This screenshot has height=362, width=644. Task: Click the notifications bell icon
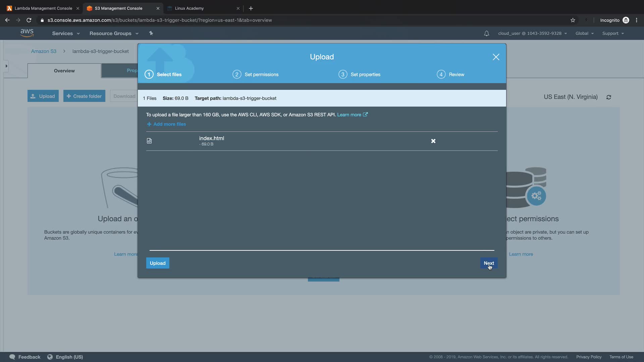click(486, 34)
